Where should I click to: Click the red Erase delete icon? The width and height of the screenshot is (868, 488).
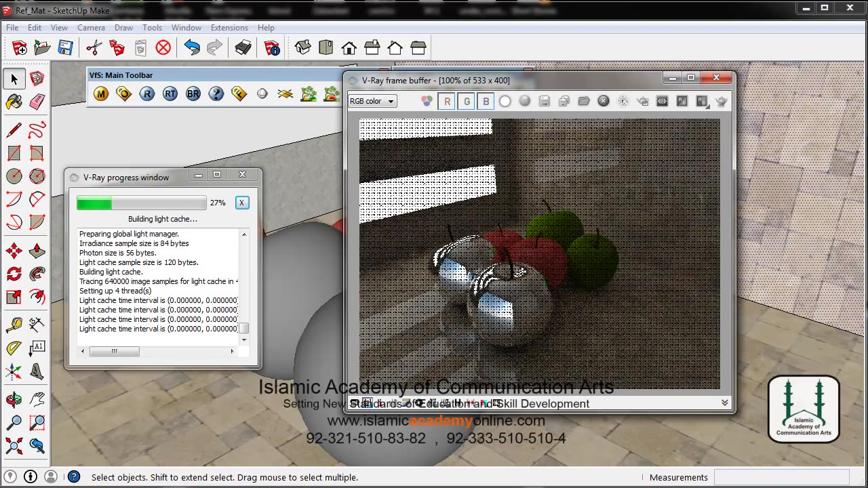[x=163, y=47]
